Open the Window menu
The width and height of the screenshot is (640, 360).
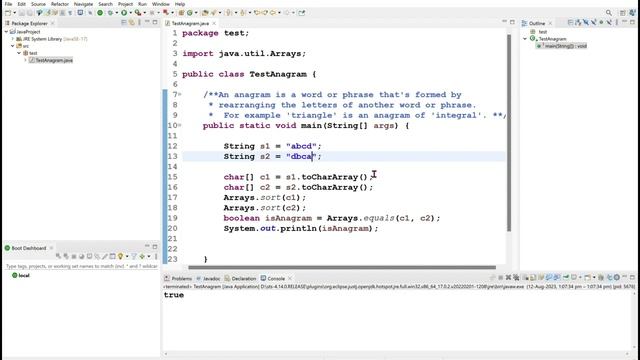pos(160,4)
